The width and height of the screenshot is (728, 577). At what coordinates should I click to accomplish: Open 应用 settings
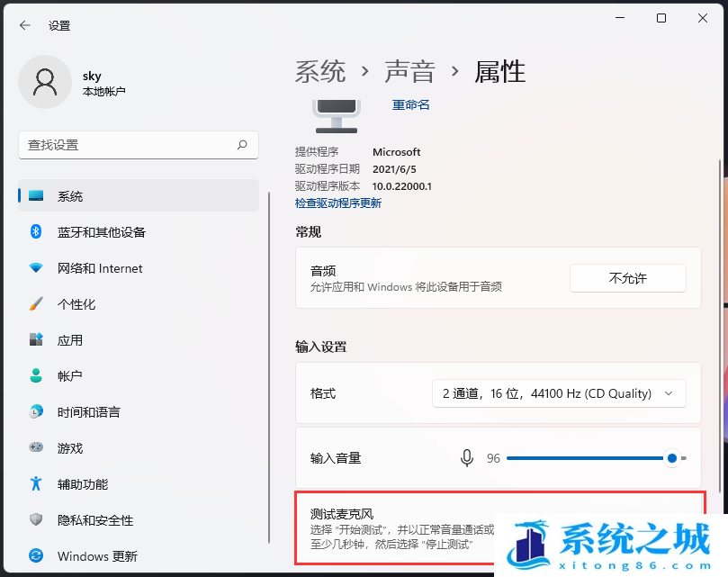(139, 340)
